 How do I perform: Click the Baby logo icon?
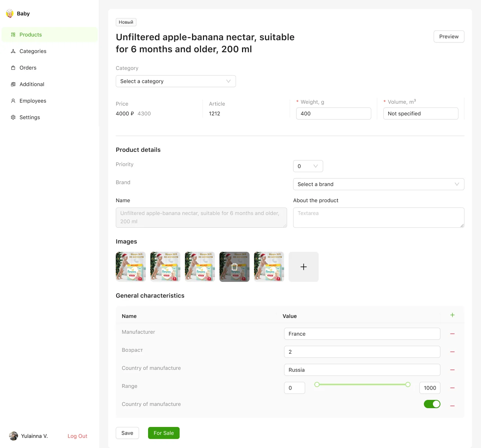tap(10, 14)
